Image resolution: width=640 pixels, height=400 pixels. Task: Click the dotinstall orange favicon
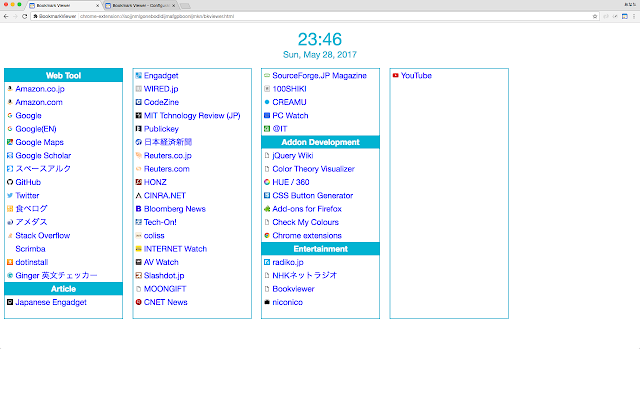tap(10, 262)
